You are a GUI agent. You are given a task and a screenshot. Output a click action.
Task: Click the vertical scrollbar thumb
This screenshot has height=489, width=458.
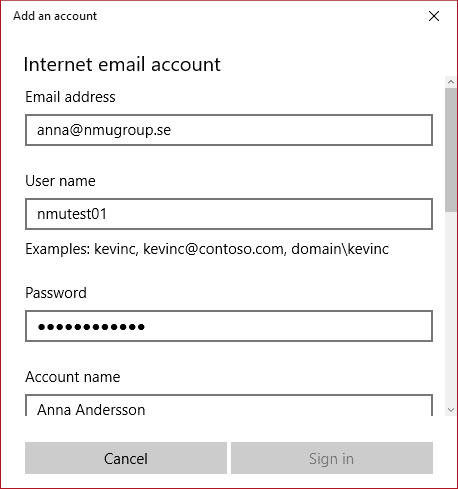point(451,150)
